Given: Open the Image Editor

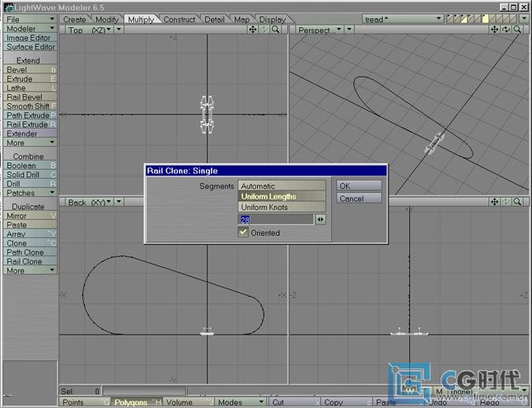Looking at the screenshot, I should (x=30, y=38).
